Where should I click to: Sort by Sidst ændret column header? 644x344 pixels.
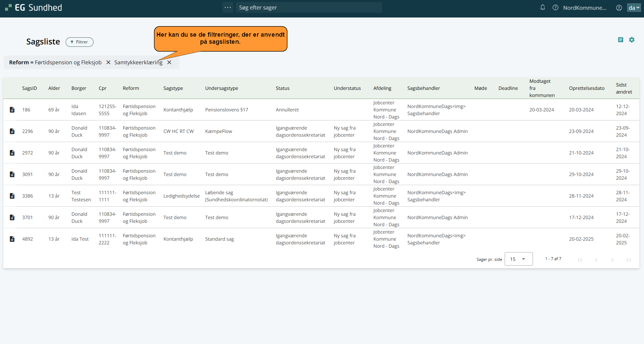[x=624, y=88]
